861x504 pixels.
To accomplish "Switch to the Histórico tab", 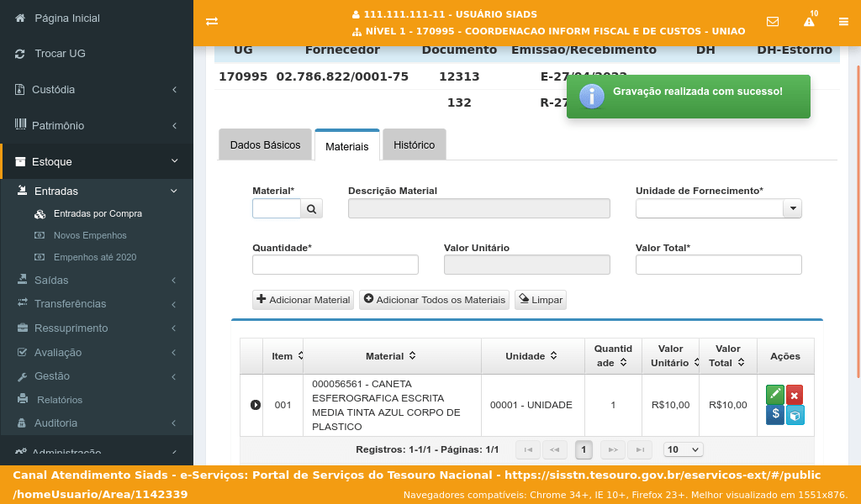I will 414,144.
